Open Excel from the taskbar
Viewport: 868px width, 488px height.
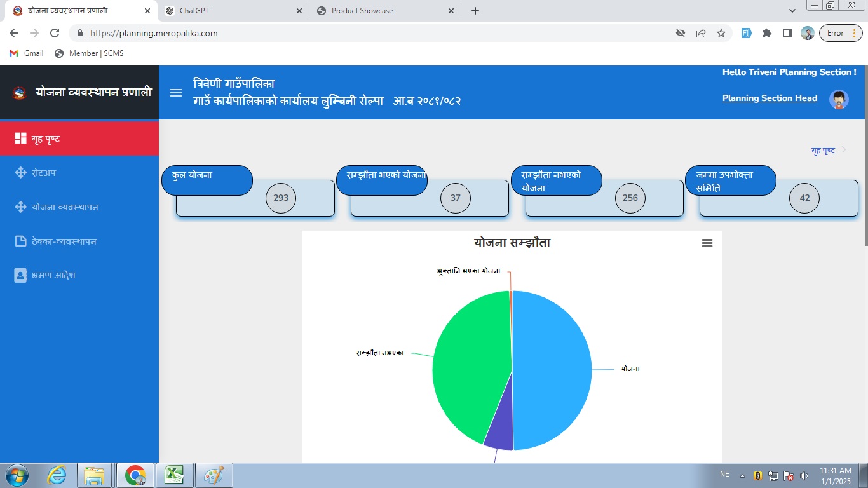(174, 475)
